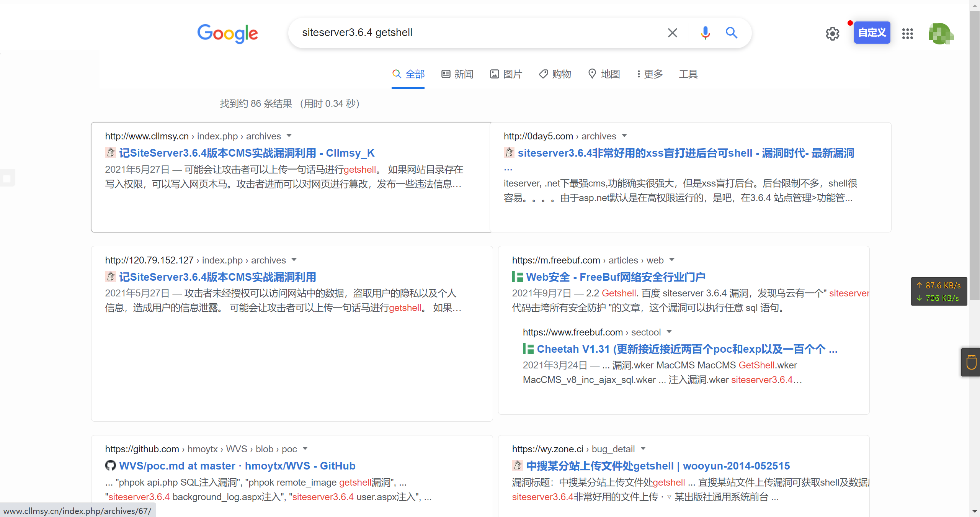This screenshot has height=517, width=980.
Task: Open 120.79.152.127 记SiteServer3.6.4 result title
Action: coord(217,277)
